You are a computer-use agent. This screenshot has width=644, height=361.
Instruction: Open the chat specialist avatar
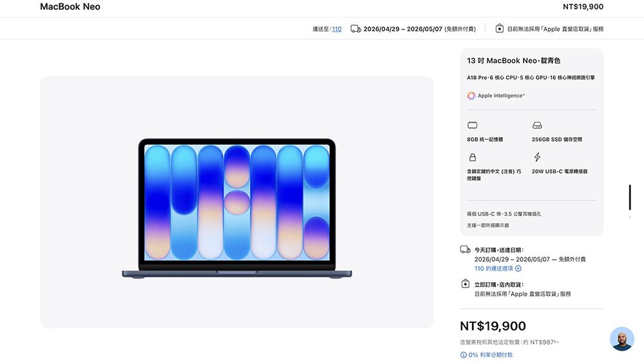622,339
